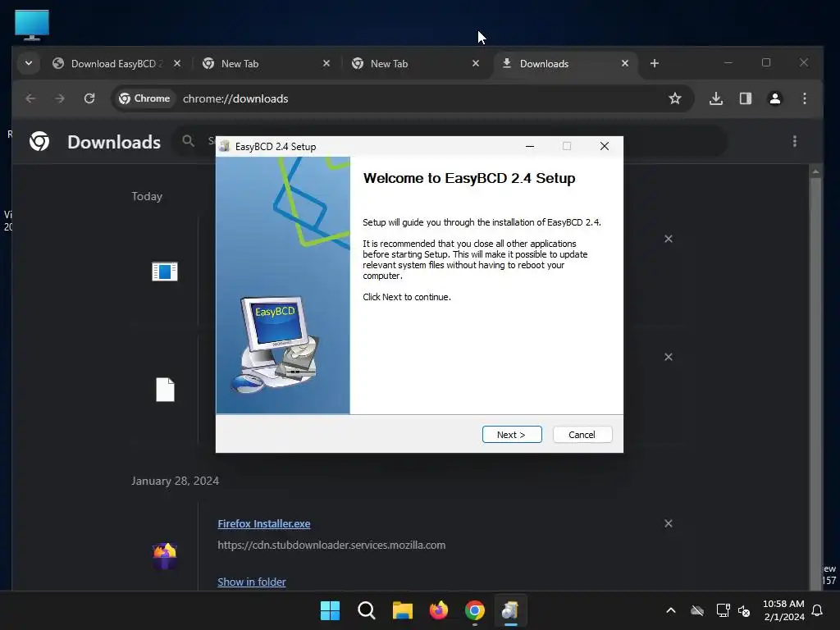Go forward in Chrome
The height and width of the screenshot is (630, 840).
[x=59, y=98]
